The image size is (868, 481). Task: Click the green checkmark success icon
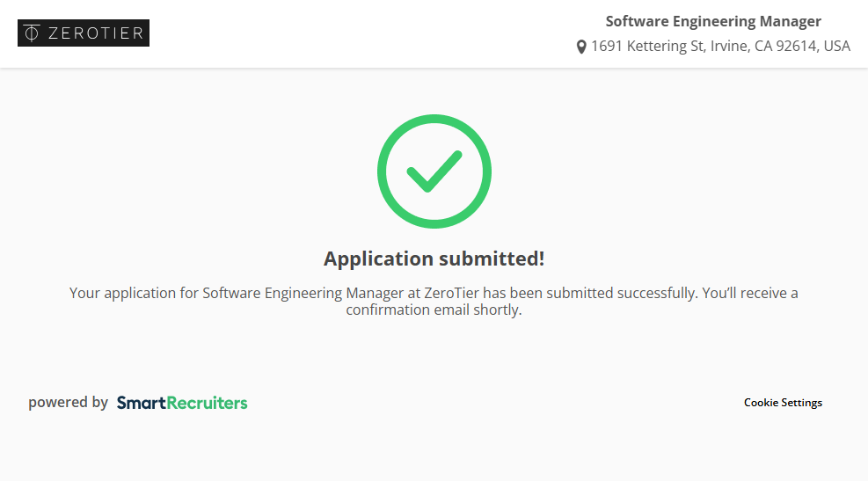pyautogui.click(x=434, y=171)
